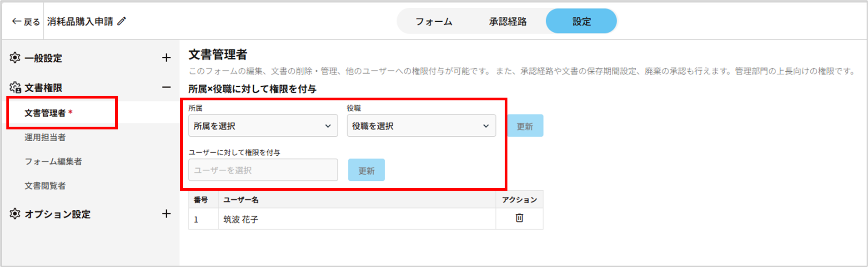Open フォーム編集者 permission settings

[53, 161]
